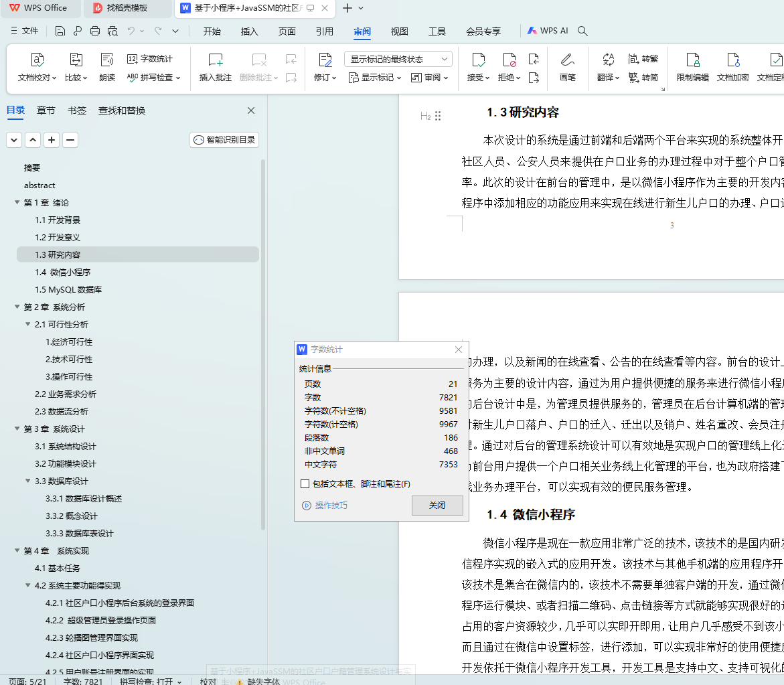Select 摘要 heading in outline
The image size is (784, 685).
(32, 168)
